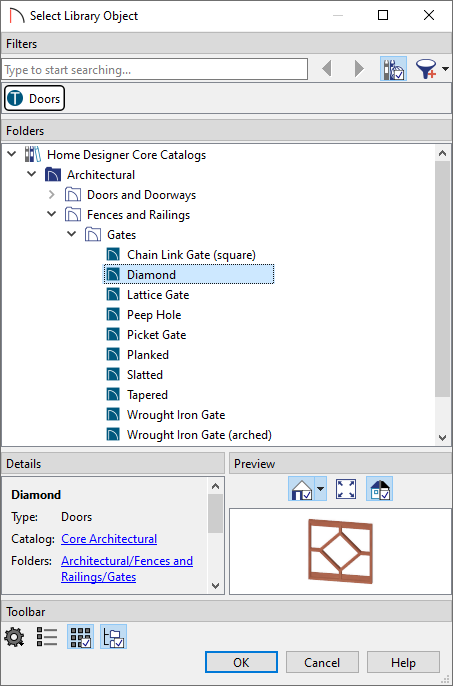Switch to list view icon in Toolbar

[x=47, y=637]
